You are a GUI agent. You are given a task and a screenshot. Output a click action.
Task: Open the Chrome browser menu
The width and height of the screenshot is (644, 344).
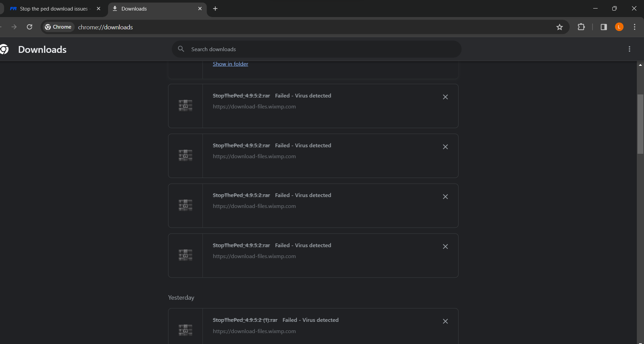click(634, 27)
